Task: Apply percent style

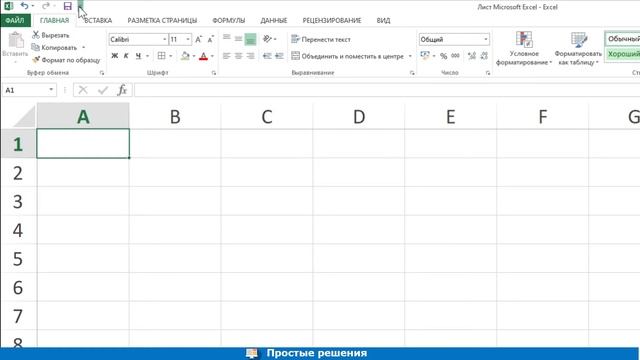Action: pyautogui.click(x=444, y=56)
